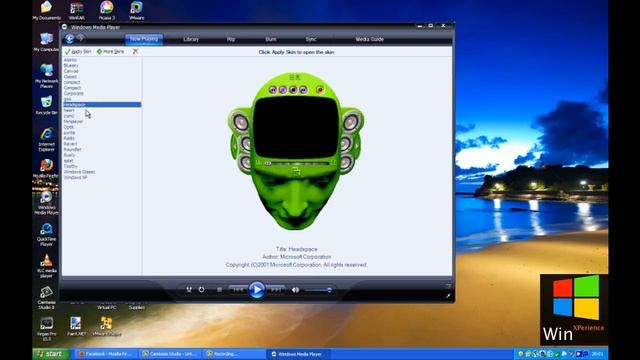Switch to Camtasia Studio taskbar button
This screenshot has width=640, height=360.
[171, 354]
